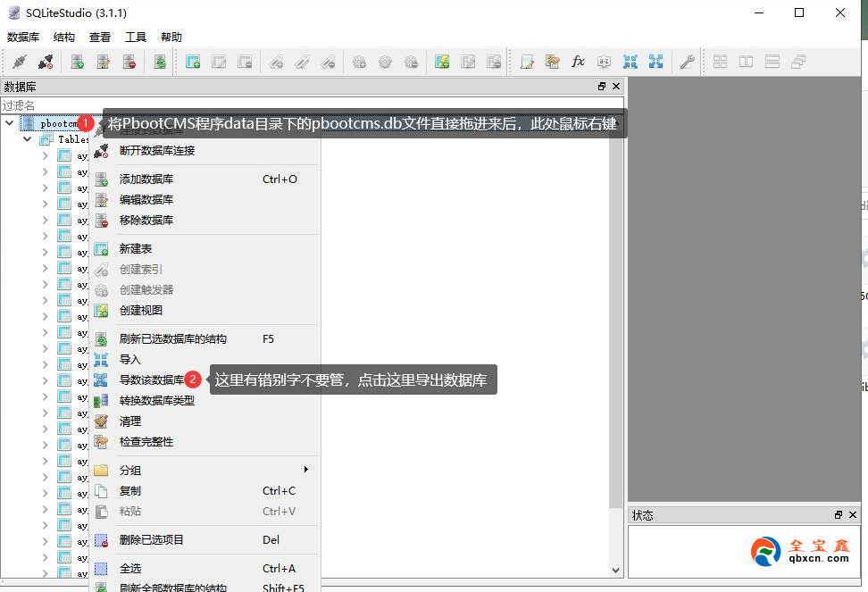Choose 新建表 in the context menu
Image resolution: width=868 pixels, height=592 pixels.
(x=204, y=249)
